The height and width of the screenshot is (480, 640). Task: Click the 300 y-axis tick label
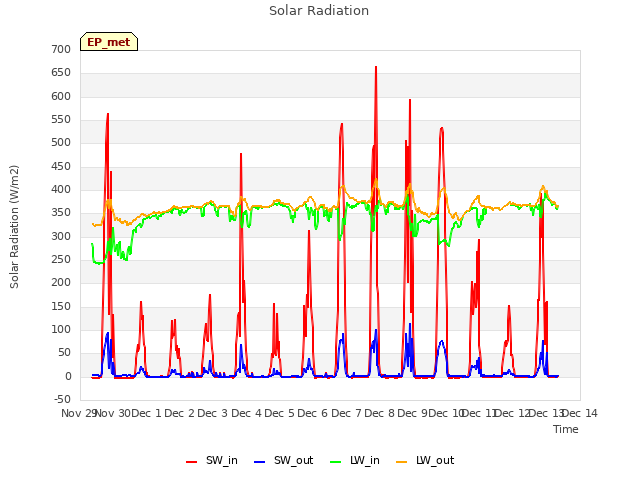coord(61,236)
